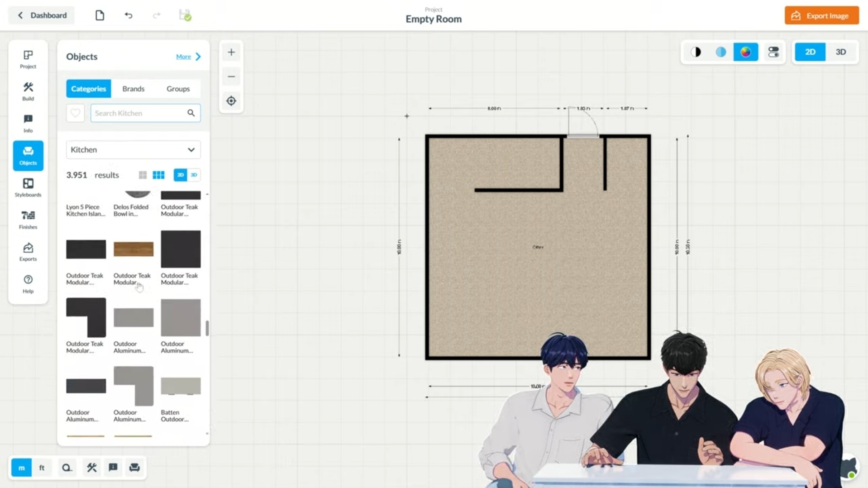Expand More objects chevron arrow

[x=198, y=57]
